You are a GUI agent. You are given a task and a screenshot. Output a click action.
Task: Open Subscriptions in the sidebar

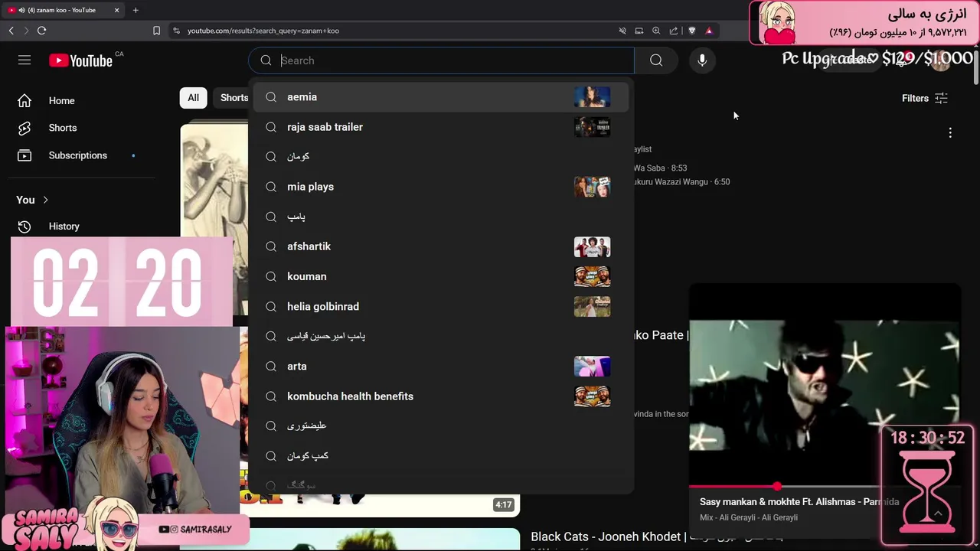click(x=77, y=155)
